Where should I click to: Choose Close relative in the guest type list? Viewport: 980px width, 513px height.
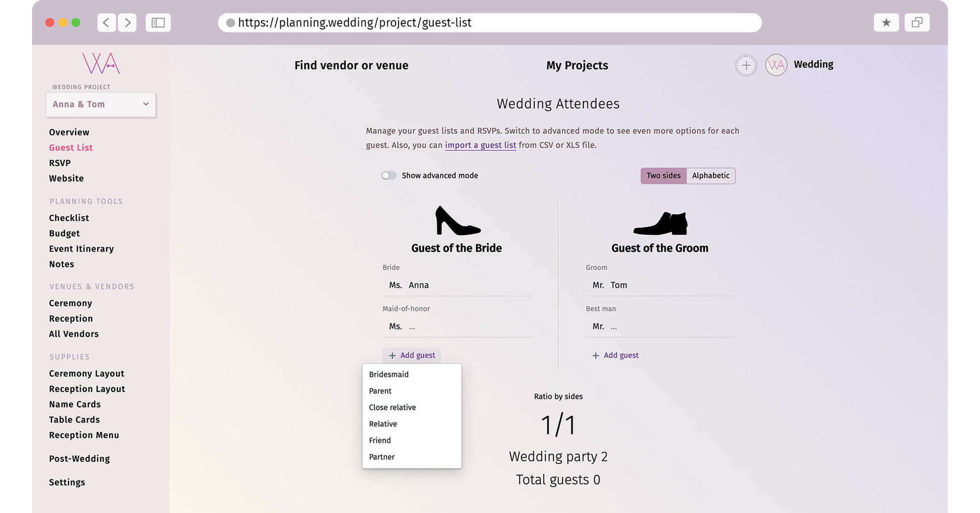click(392, 407)
